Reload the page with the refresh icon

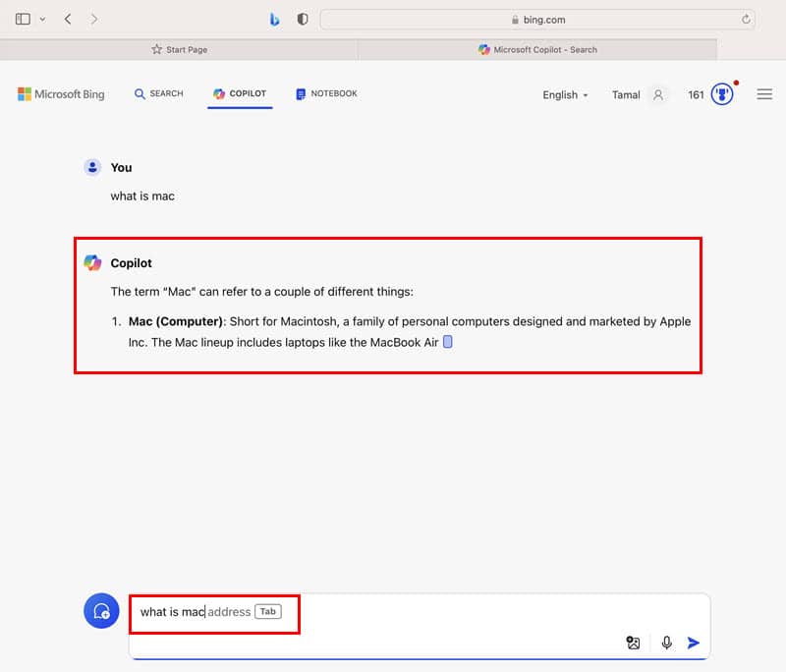[746, 19]
